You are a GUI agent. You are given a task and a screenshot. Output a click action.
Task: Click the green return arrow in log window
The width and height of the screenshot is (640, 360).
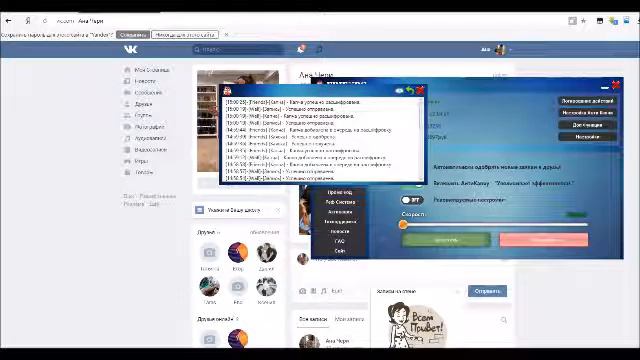tap(410, 90)
